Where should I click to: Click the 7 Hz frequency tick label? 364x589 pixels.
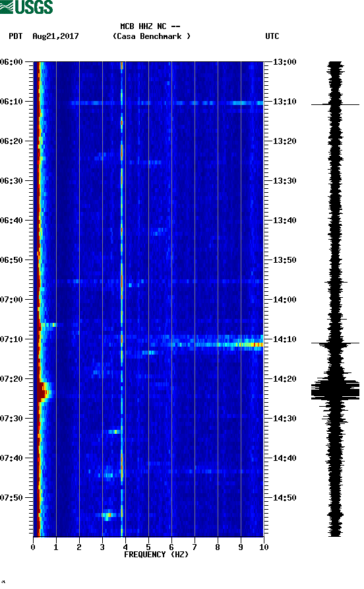pos(195,547)
